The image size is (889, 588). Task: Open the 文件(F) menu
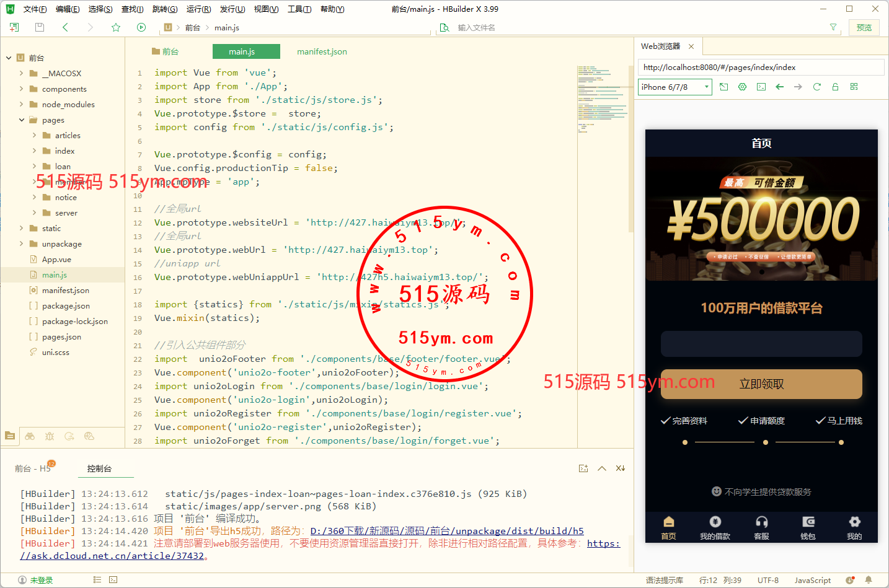click(35, 9)
